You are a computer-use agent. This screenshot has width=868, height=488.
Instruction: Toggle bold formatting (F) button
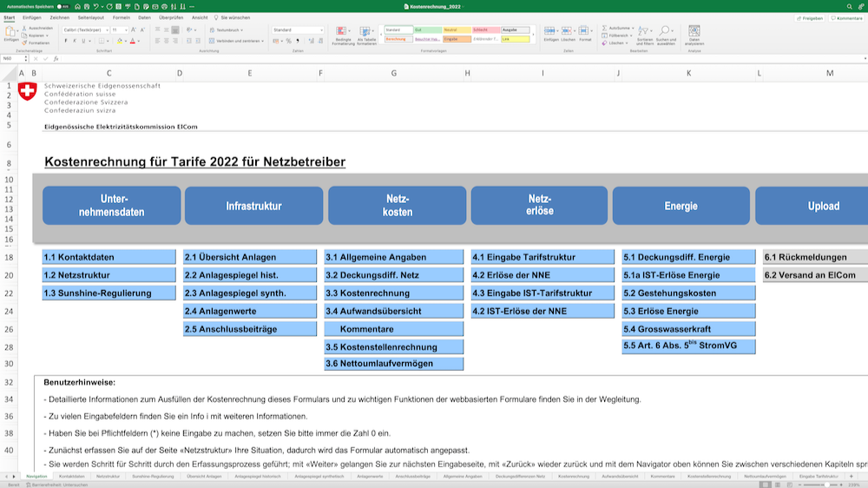66,41
